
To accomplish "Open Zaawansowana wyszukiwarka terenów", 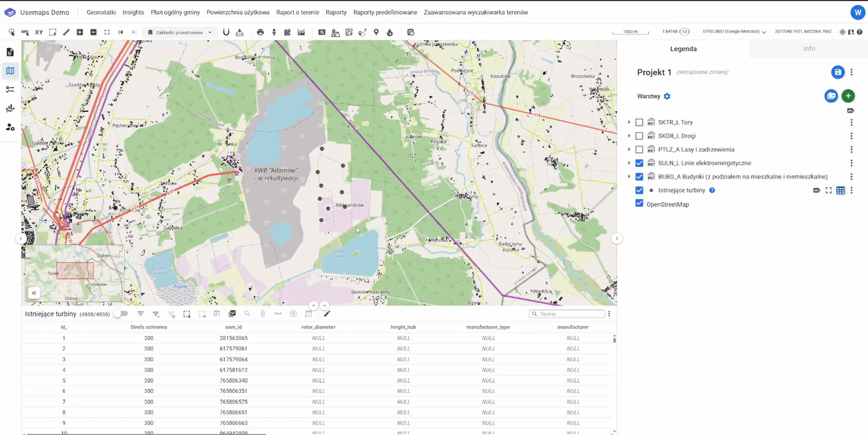I will point(475,12).
